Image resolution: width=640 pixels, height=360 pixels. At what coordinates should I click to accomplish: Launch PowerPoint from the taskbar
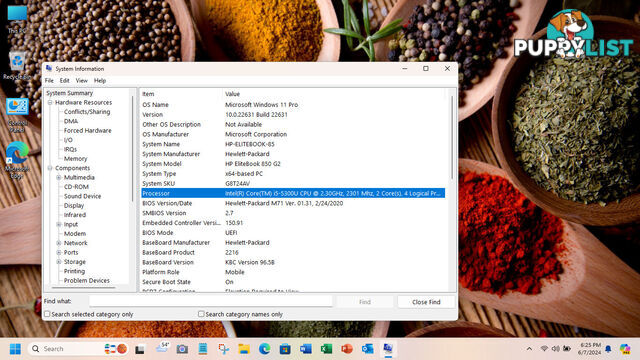click(x=347, y=349)
